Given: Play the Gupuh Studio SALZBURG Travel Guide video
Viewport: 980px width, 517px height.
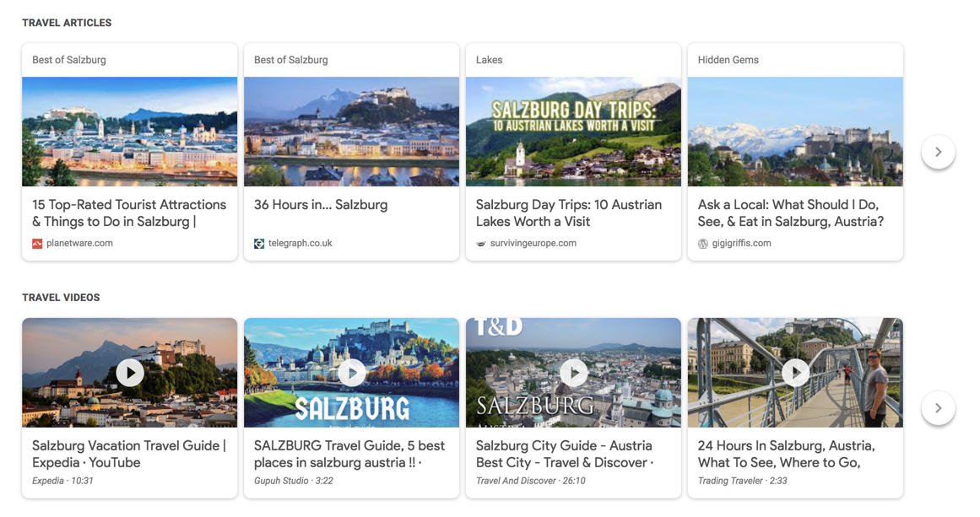Looking at the screenshot, I should [352, 373].
